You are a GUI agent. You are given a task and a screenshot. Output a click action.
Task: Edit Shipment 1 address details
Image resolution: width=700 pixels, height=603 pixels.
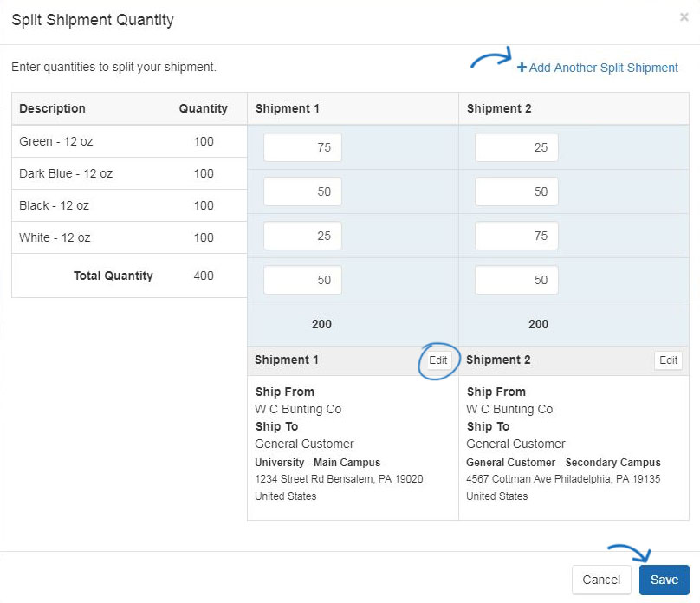[x=438, y=360]
